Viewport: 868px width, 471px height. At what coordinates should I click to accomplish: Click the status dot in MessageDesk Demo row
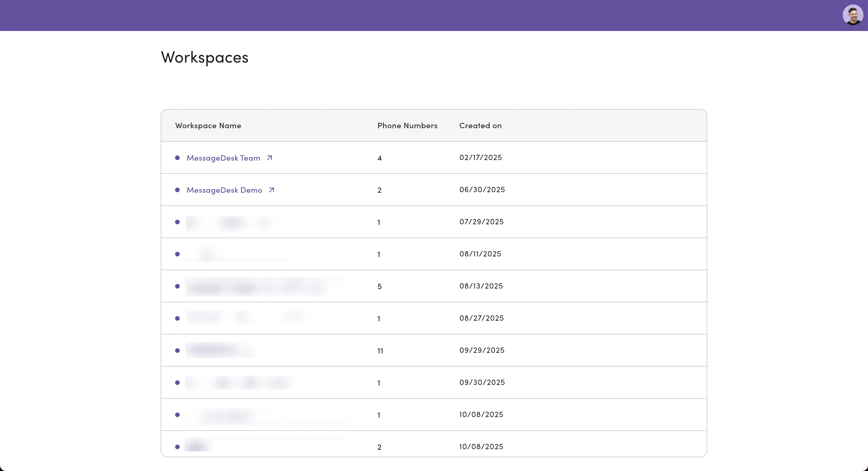(x=177, y=190)
